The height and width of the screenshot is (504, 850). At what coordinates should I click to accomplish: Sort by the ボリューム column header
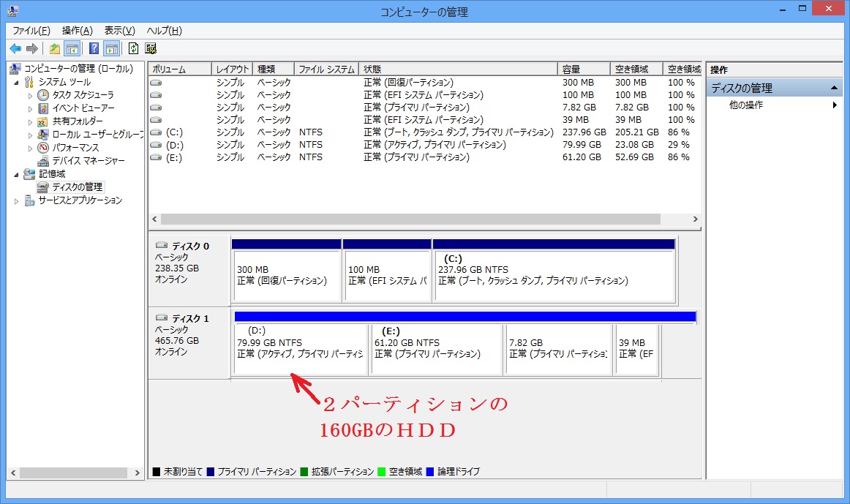(179, 69)
